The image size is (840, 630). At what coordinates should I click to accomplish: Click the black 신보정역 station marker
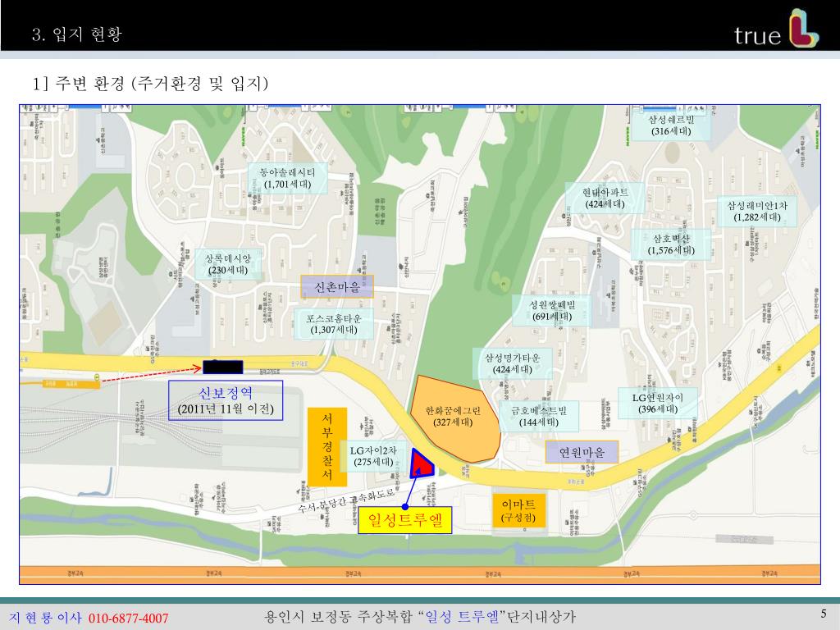coord(223,367)
